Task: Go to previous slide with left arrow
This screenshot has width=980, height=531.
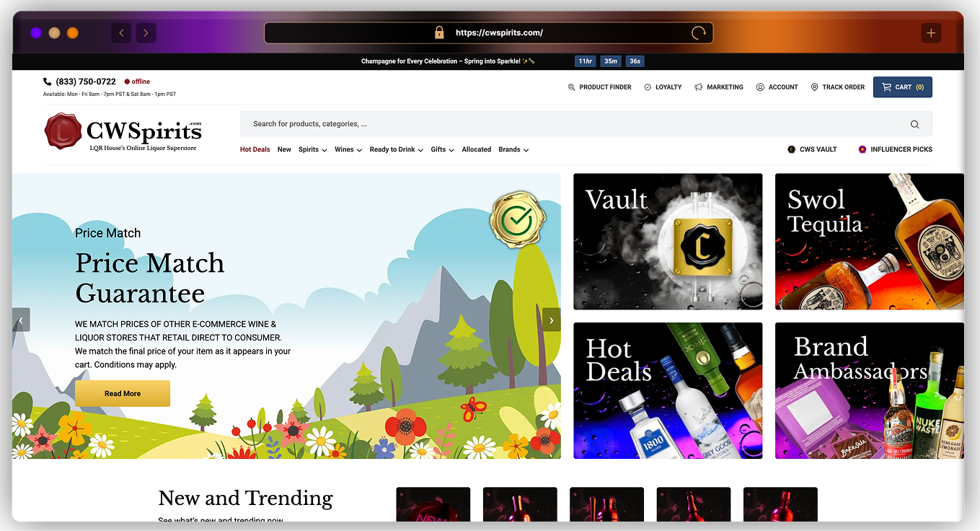Action: [x=21, y=320]
